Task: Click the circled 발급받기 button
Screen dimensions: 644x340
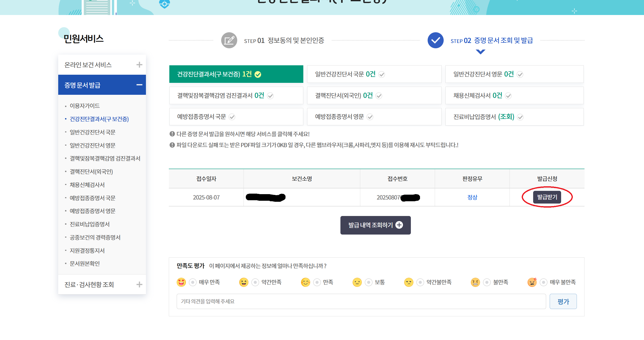Action: point(547,197)
